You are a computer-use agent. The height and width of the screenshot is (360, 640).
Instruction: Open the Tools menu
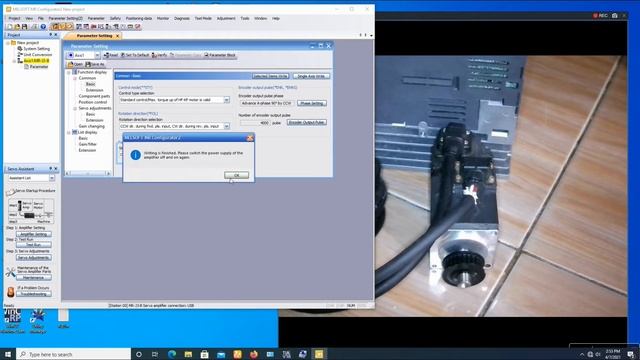[245, 18]
